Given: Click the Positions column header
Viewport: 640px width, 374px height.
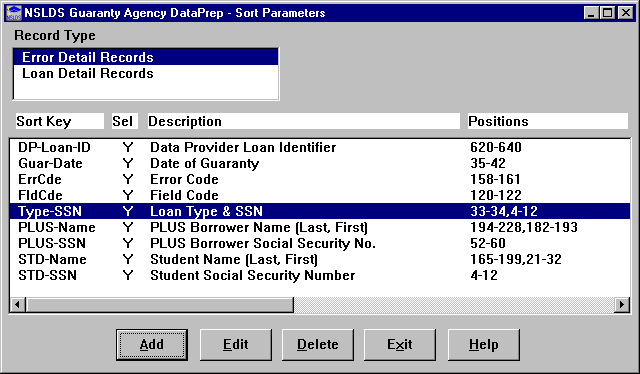Looking at the screenshot, I should (x=548, y=121).
